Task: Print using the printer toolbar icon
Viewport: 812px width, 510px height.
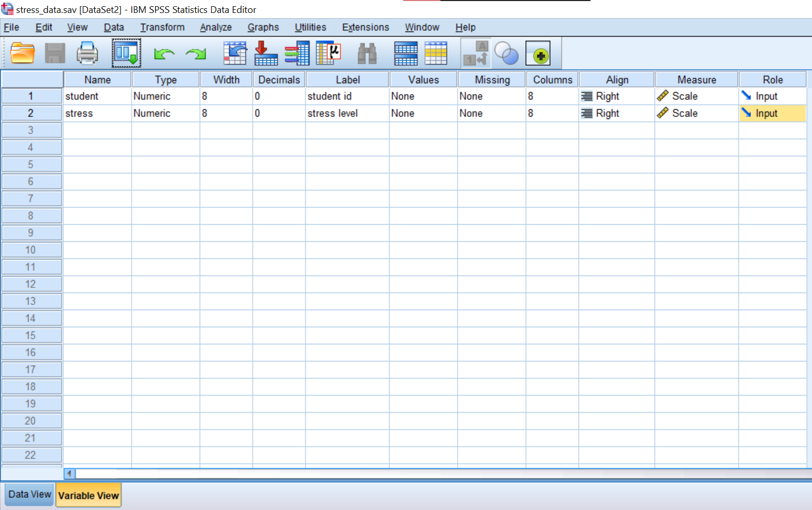Action: coord(87,53)
